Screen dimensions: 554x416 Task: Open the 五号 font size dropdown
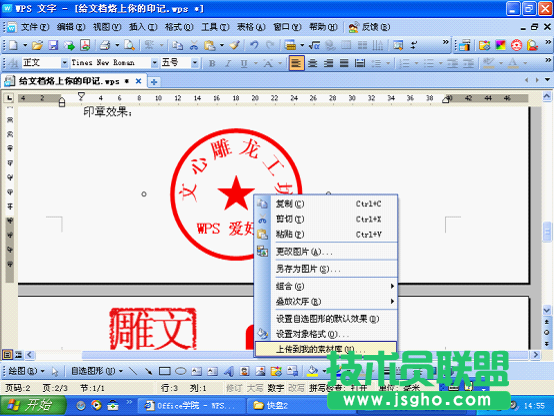195,63
